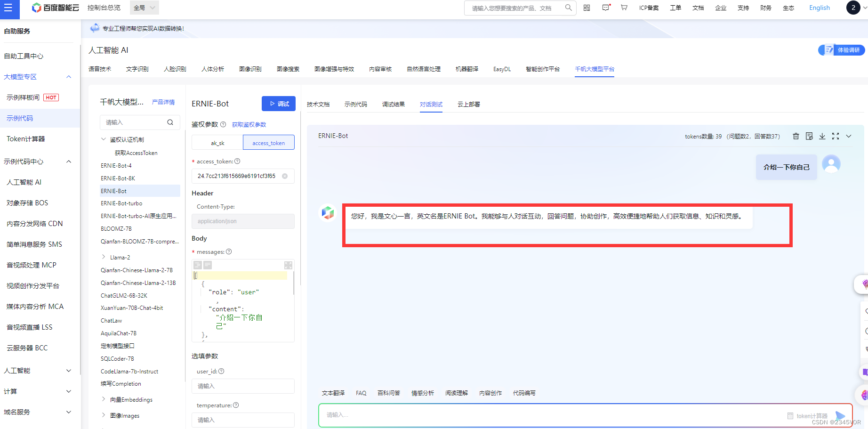Image resolution: width=868 pixels, height=429 pixels.
Task: Collapse the 大模型专区 sidebar section
Action: 69,77
